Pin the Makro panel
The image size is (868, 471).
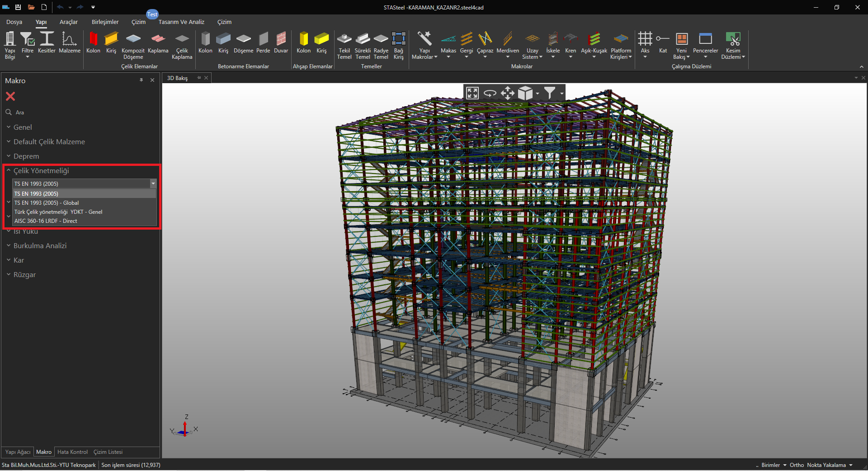[141, 80]
